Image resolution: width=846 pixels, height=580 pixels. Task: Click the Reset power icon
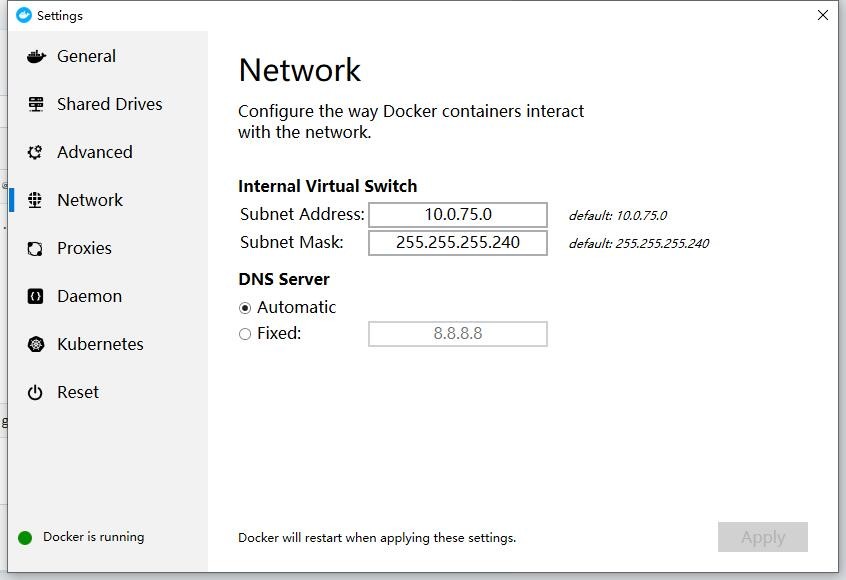[35, 392]
